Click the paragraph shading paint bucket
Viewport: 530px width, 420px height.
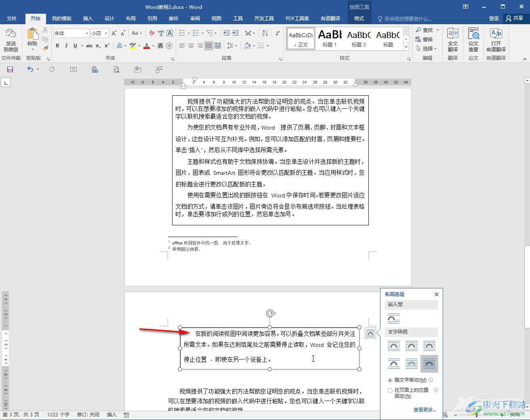coord(248,46)
